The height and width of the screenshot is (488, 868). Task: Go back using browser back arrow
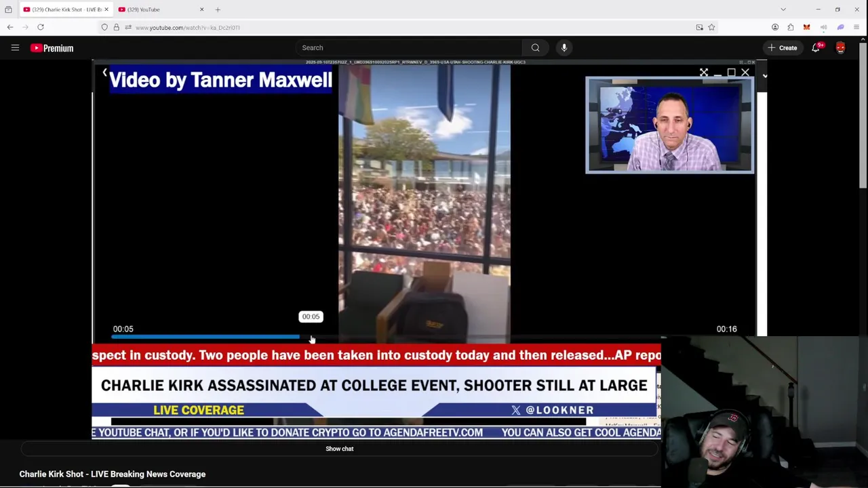click(10, 27)
